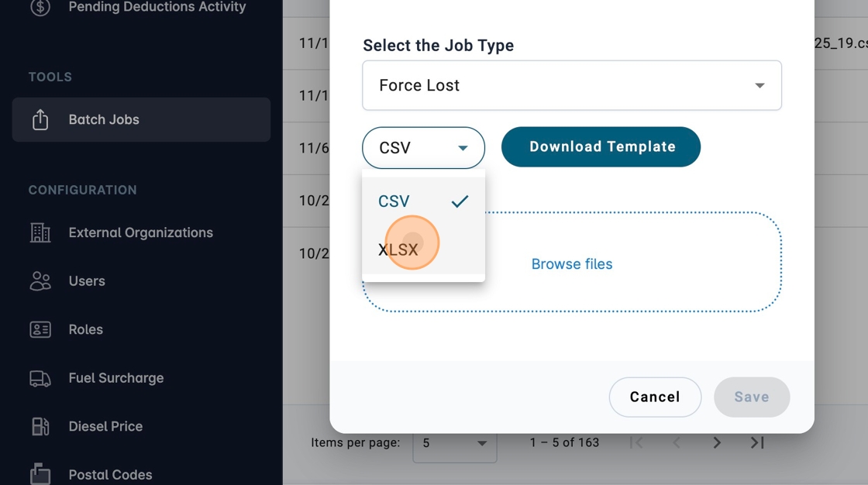Open the Force Lost job type dropdown
This screenshot has width=868, height=485.
coord(572,85)
